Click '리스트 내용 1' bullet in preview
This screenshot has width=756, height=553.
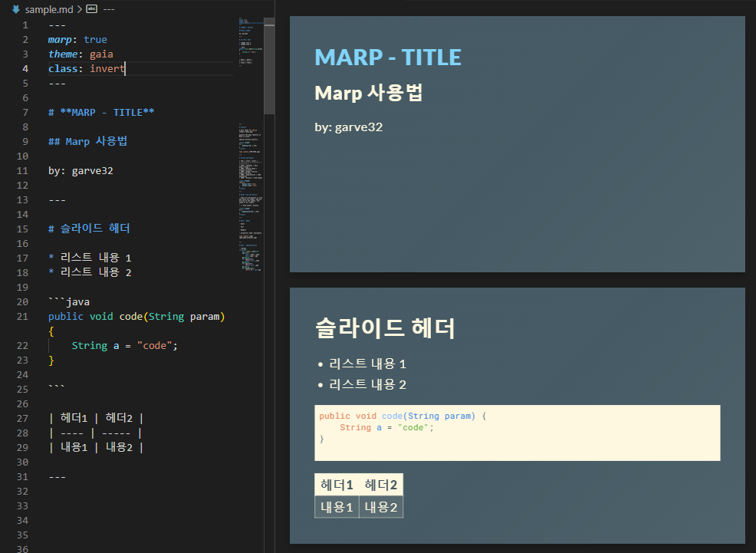pos(367,364)
